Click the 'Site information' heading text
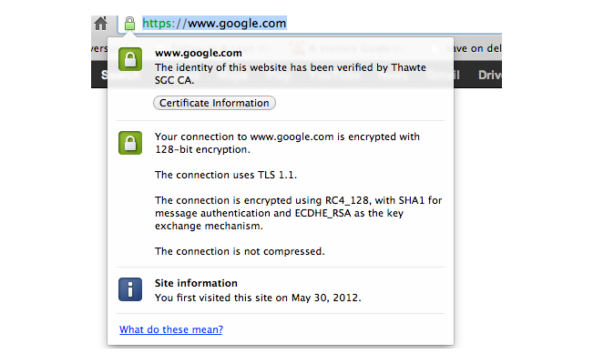Viewport: 594px width, 364px height. [196, 283]
